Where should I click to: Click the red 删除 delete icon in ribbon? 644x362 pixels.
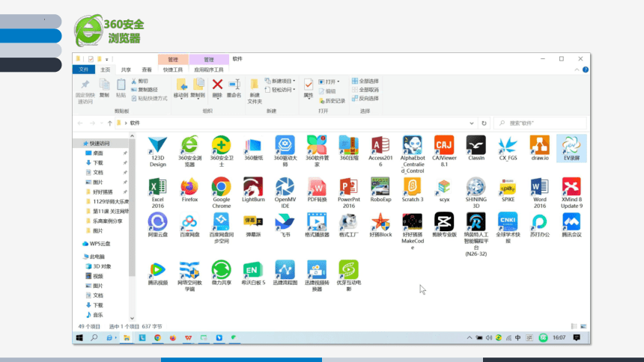tap(217, 85)
